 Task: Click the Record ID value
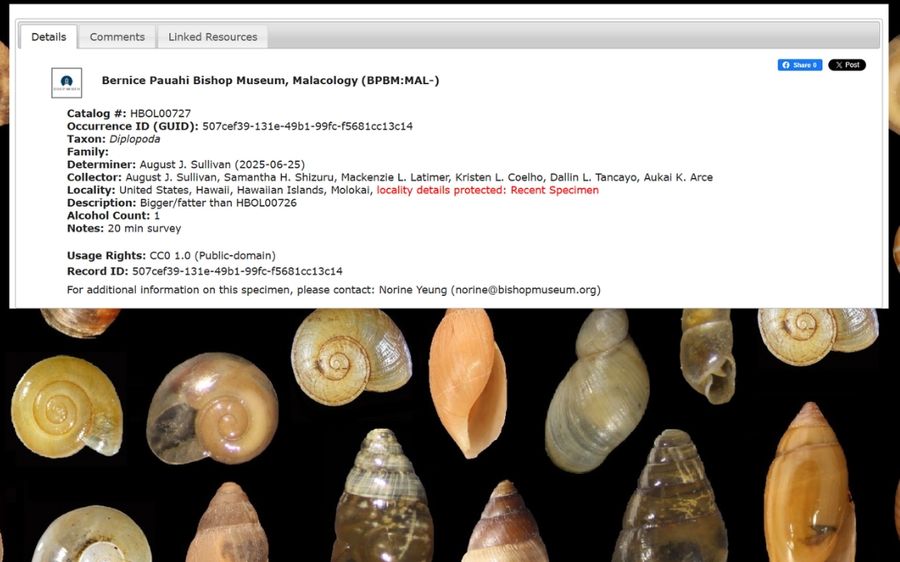(x=237, y=271)
